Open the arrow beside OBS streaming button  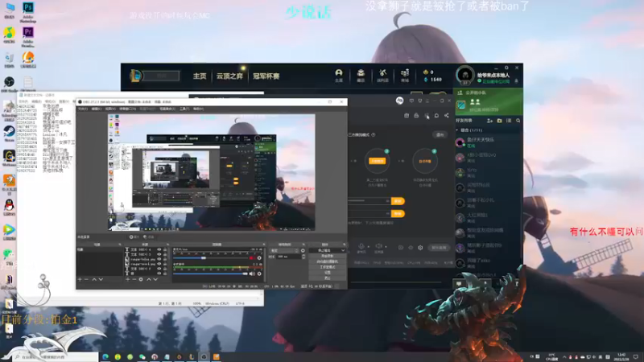(343, 250)
